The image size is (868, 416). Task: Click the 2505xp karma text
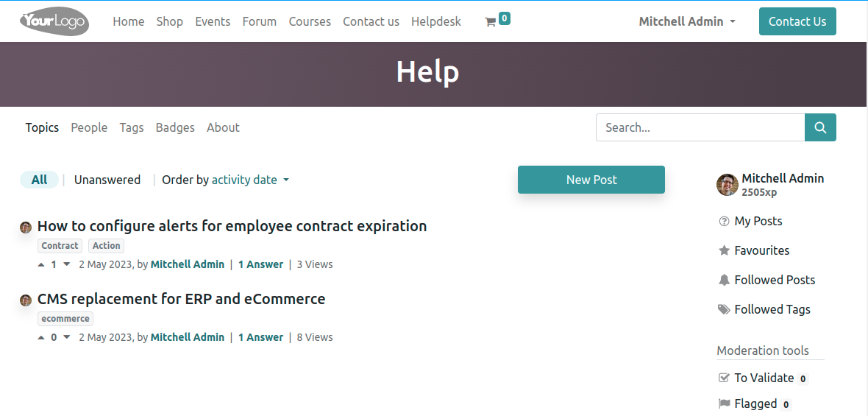point(759,193)
